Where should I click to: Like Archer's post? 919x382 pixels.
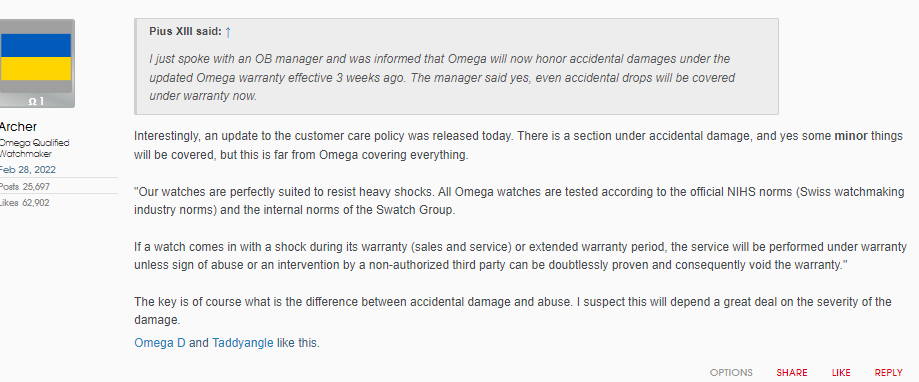841,373
